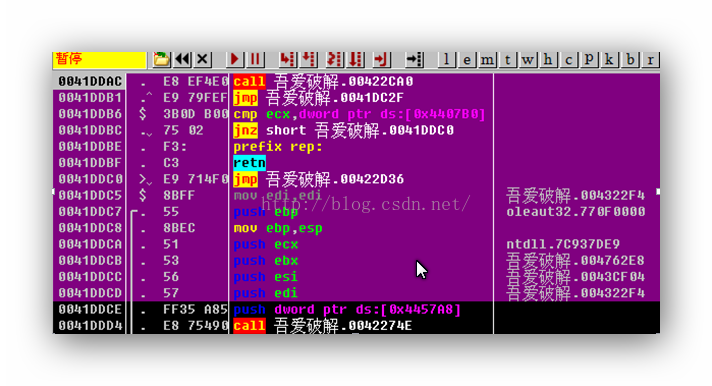Click jmp instruction to 00422D36

pyautogui.click(x=319, y=179)
